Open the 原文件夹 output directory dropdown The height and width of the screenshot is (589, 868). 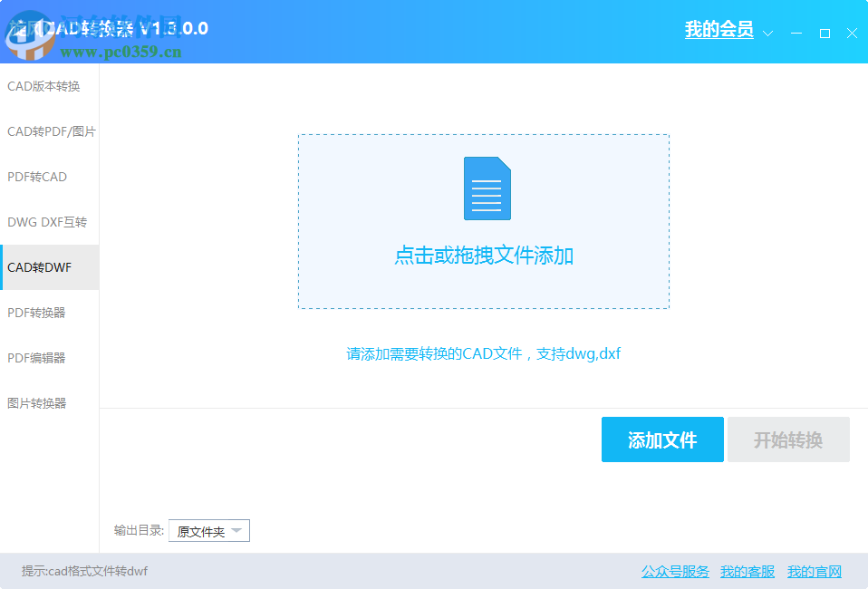[208, 531]
